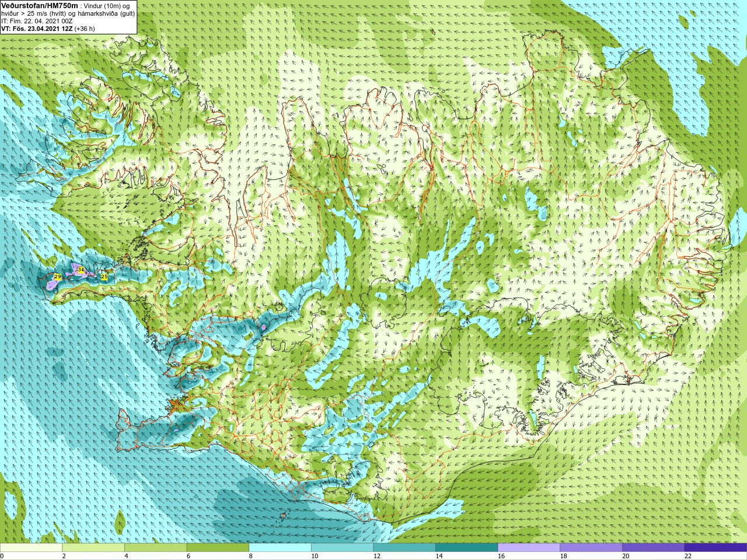Click the yellow gust label 34

(x=81, y=270)
